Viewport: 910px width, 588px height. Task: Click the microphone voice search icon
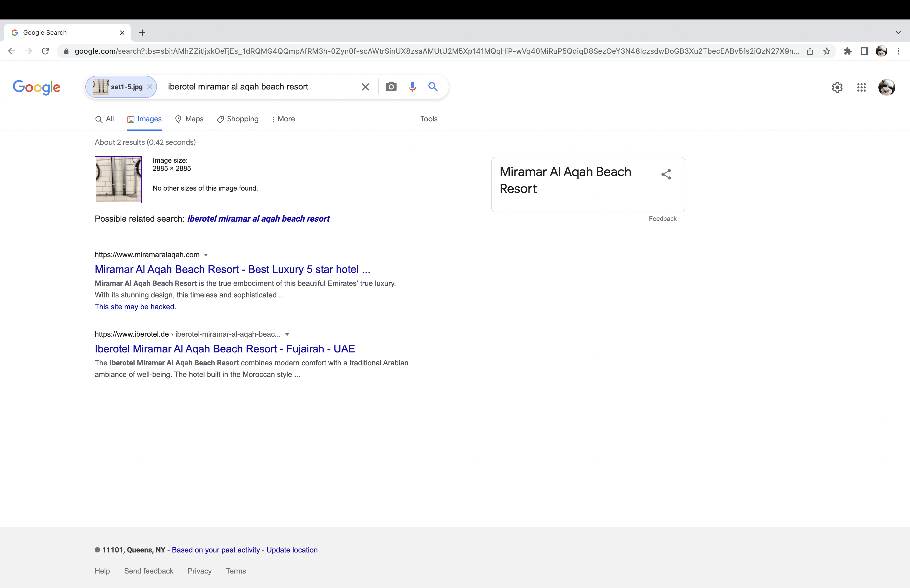(x=412, y=87)
